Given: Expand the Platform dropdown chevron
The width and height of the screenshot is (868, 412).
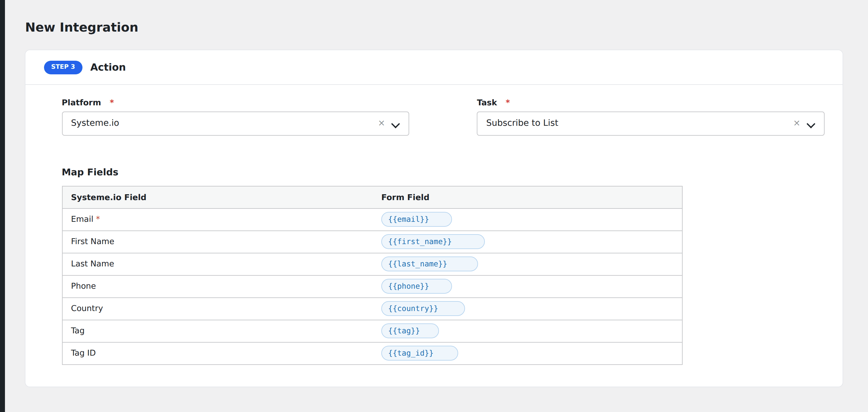Looking at the screenshot, I should coord(396,125).
